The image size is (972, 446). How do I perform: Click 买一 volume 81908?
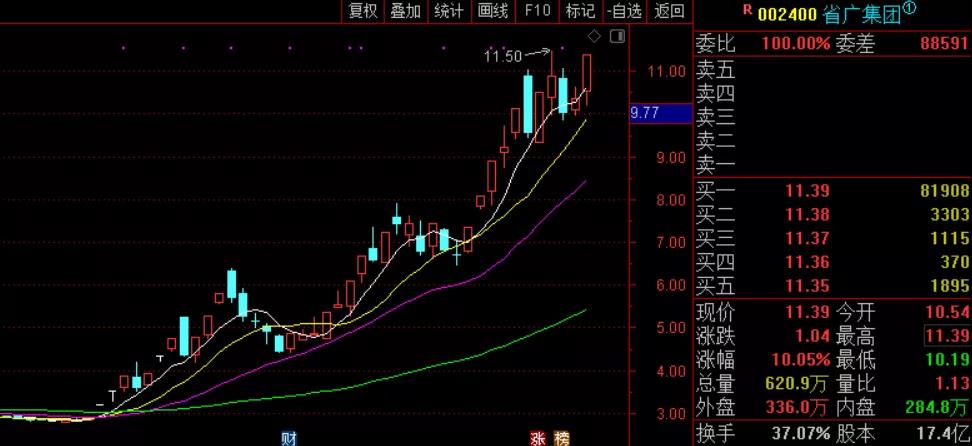945,191
